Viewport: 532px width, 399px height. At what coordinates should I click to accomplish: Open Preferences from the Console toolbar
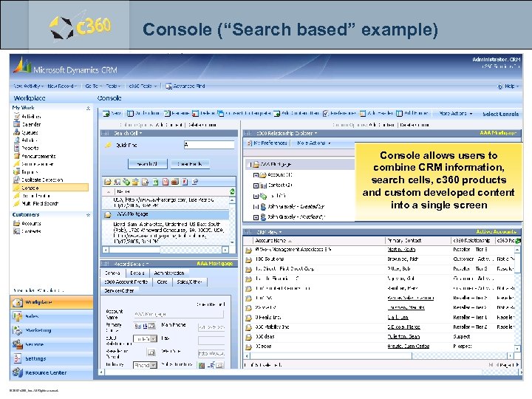(x=339, y=113)
